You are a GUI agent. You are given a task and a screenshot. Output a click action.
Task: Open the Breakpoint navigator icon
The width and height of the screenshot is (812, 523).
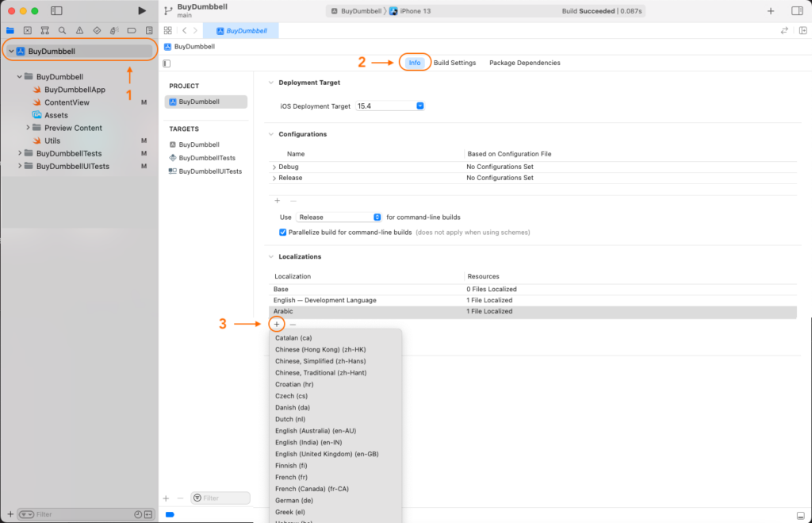click(132, 31)
